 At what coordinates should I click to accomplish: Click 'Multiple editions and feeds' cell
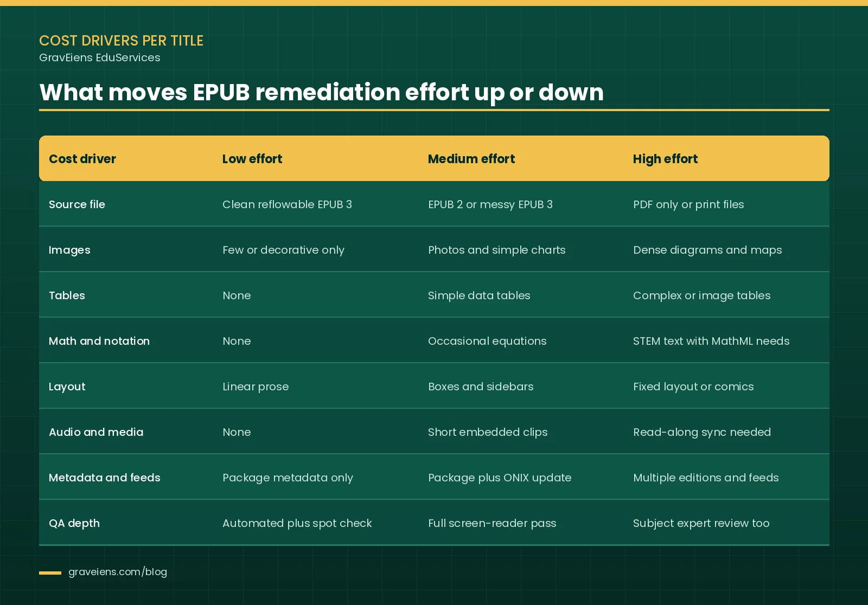click(x=706, y=478)
